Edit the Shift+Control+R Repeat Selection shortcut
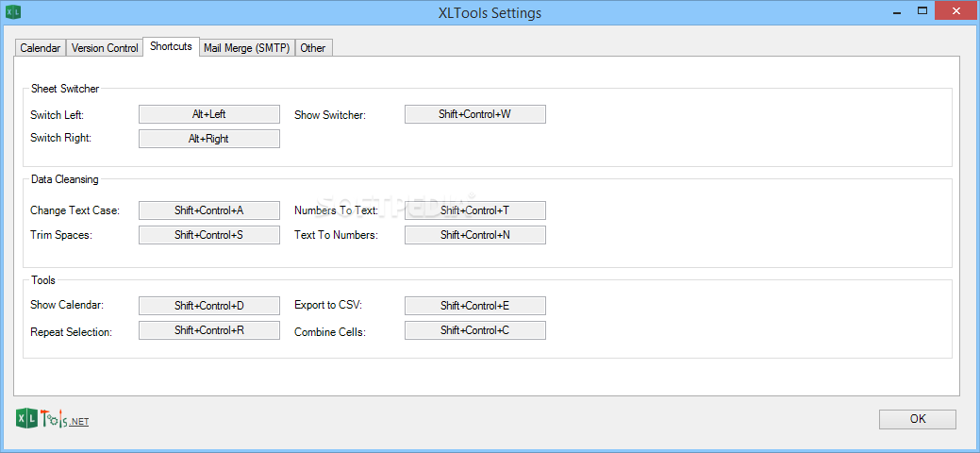The height and width of the screenshot is (453, 980). pos(208,329)
